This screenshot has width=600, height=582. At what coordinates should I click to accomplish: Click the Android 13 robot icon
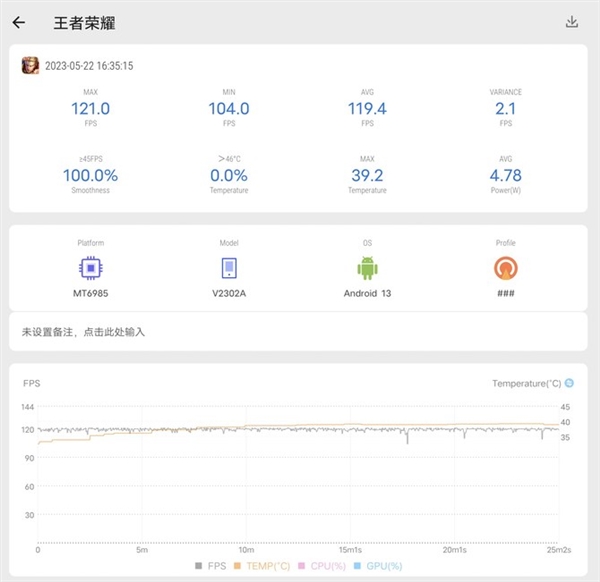(368, 268)
